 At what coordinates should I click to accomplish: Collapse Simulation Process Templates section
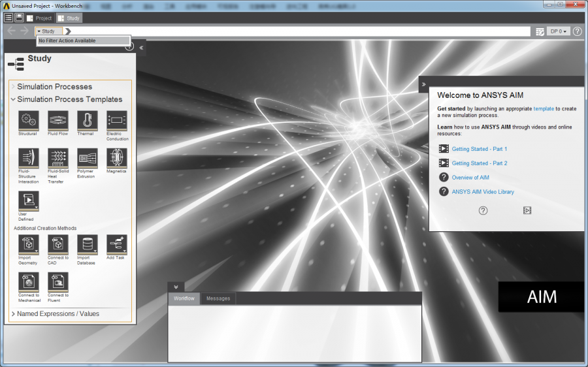click(x=13, y=99)
